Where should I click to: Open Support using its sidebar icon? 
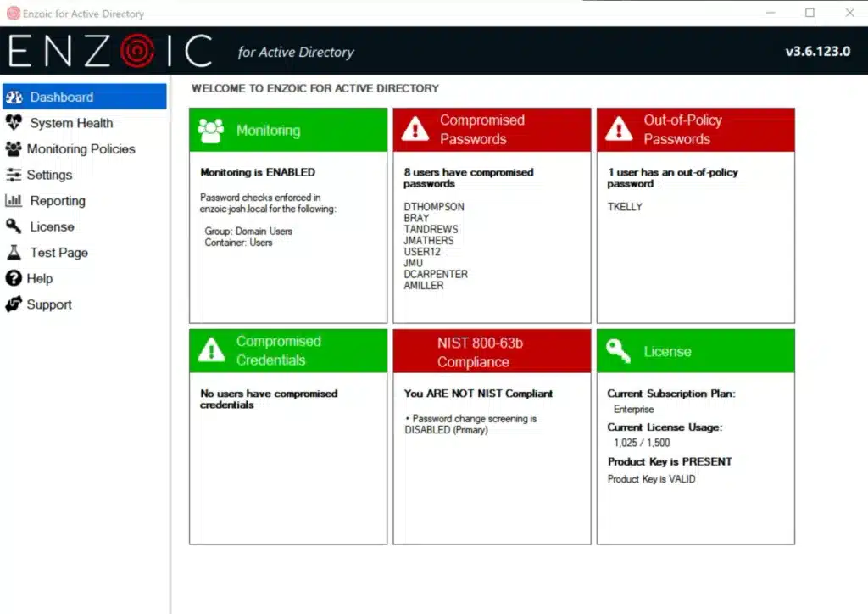coord(15,304)
